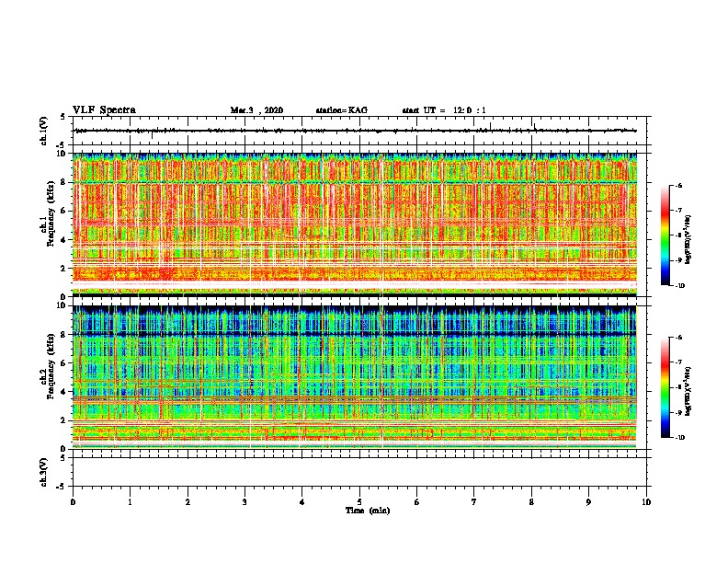Select the '0' tick on time axis
The height and width of the screenshot is (563, 728).
pos(73,502)
